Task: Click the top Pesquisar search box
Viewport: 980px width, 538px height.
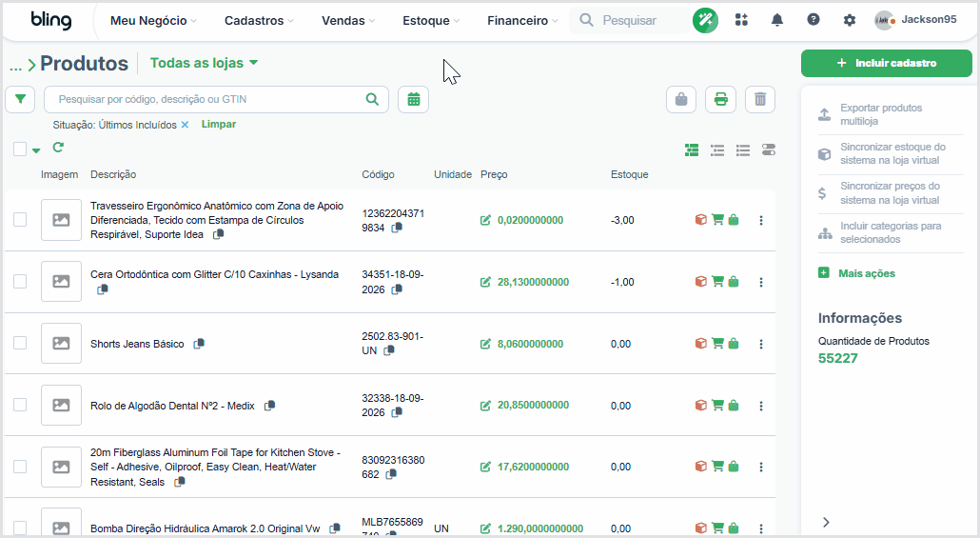Action: [631, 21]
